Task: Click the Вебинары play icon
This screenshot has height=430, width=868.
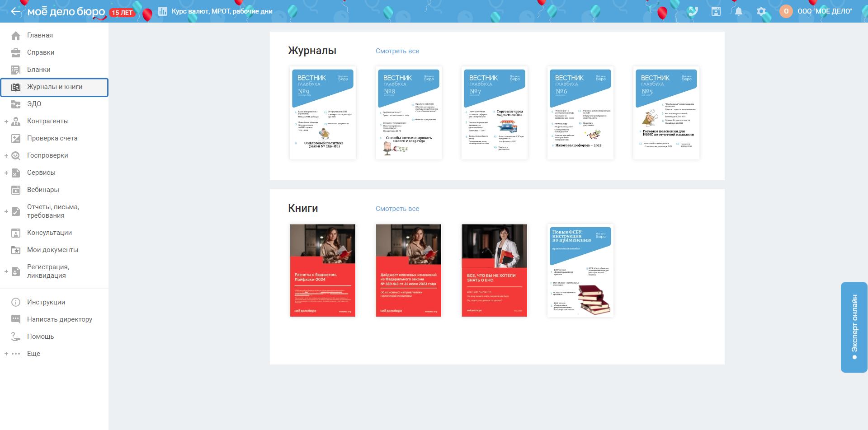Action: (x=16, y=190)
